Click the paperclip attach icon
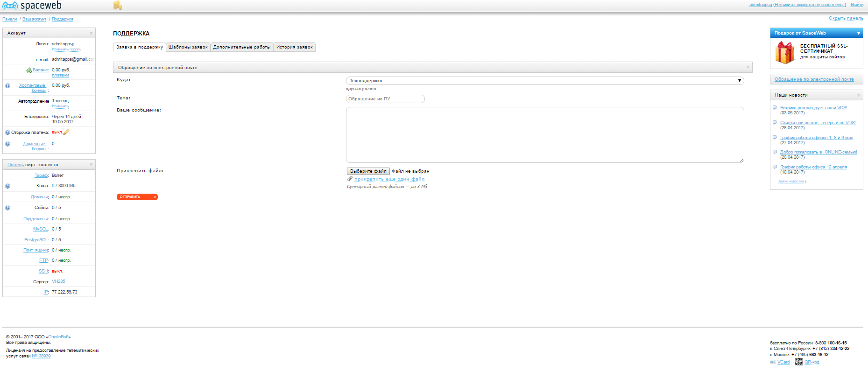 coord(350,179)
